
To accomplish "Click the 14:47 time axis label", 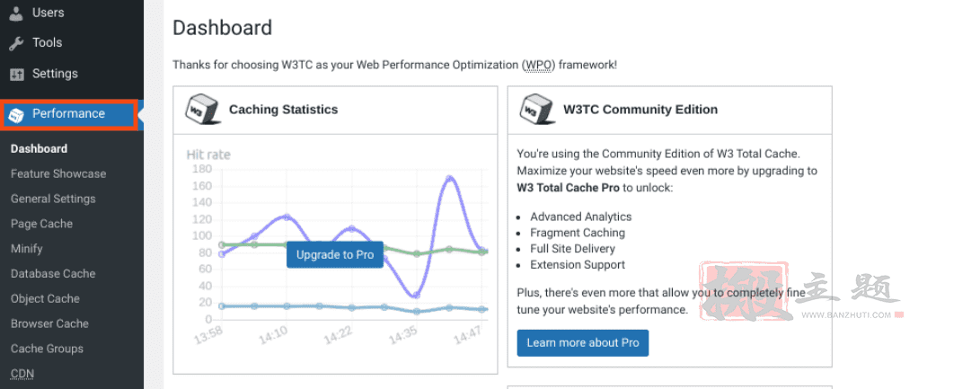I will 467,335.
